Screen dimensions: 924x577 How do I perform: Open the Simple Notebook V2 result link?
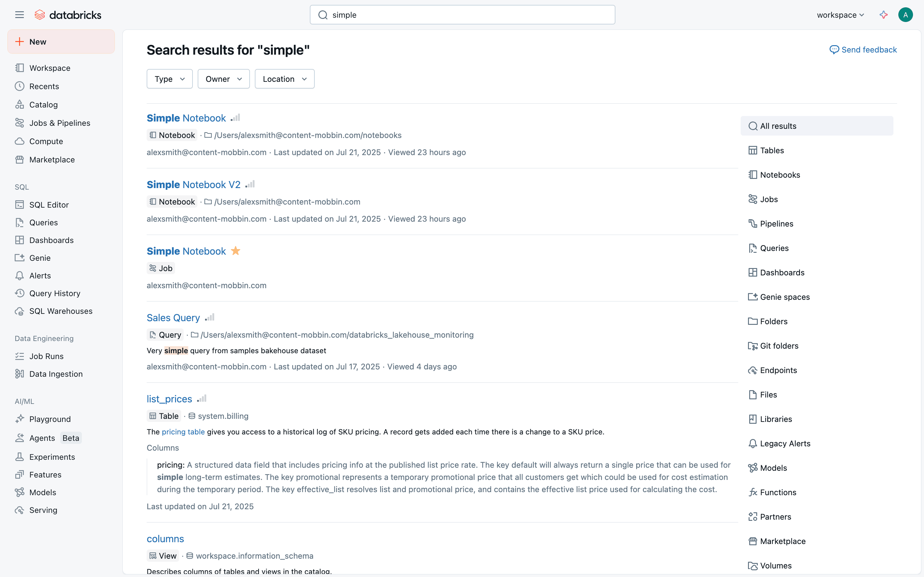[194, 185]
